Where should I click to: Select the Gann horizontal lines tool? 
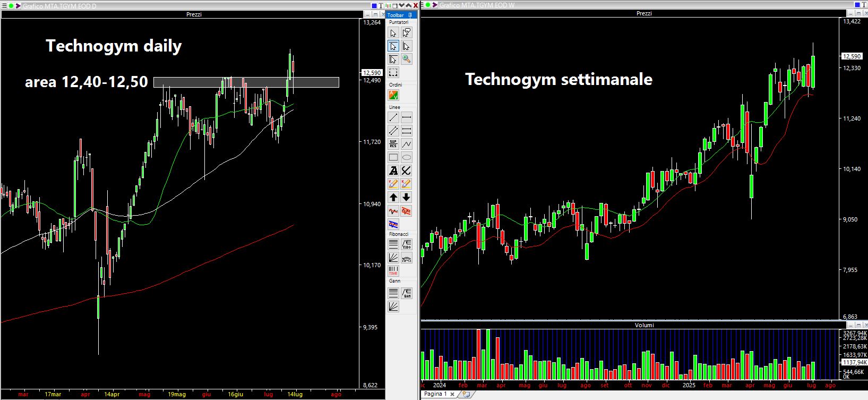(393, 293)
